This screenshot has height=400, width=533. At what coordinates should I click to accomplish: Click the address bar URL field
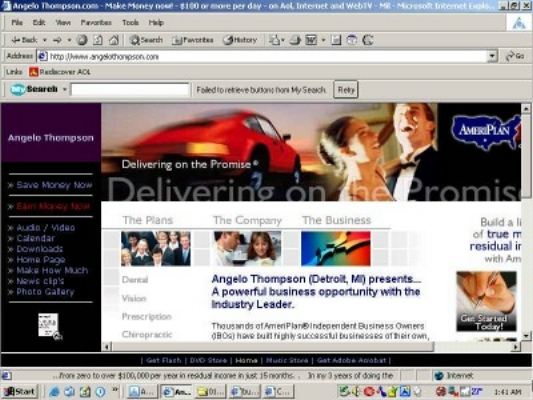point(262,56)
